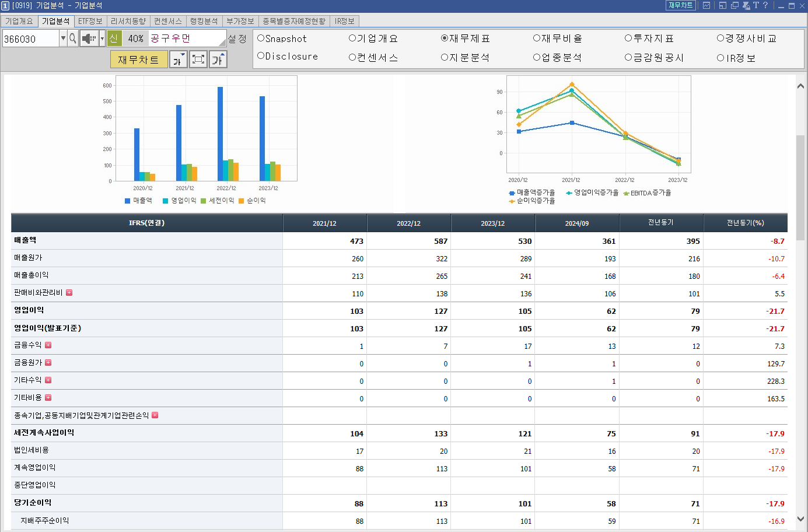The height and width of the screenshot is (532, 808).
Task: Select the 컨센서스 radio button
Action: (352, 57)
